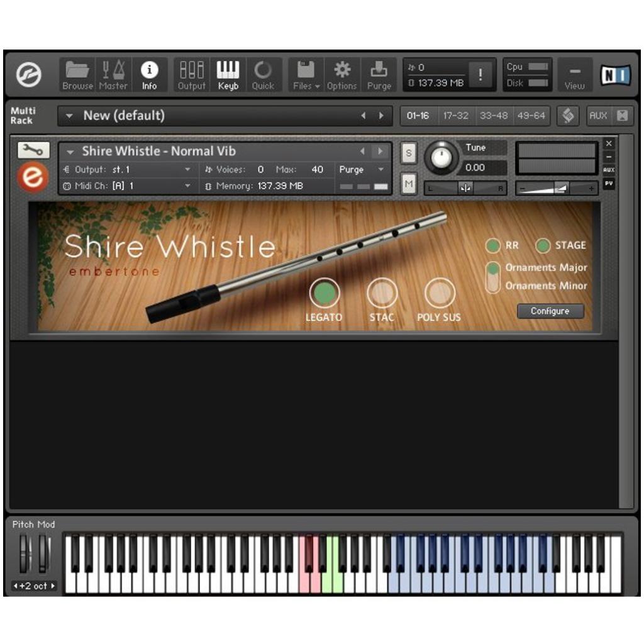Mute the instrument with M button
Viewport: 644px width, 644px height.
409,184
